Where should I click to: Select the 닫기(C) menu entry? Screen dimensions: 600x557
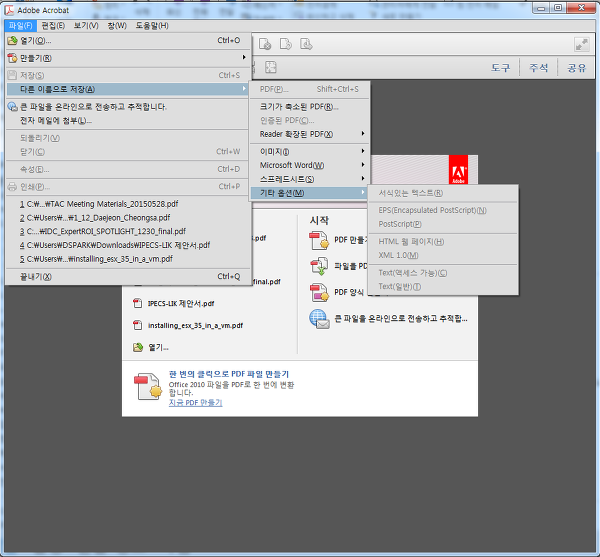pyautogui.click(x=128, y=152)
